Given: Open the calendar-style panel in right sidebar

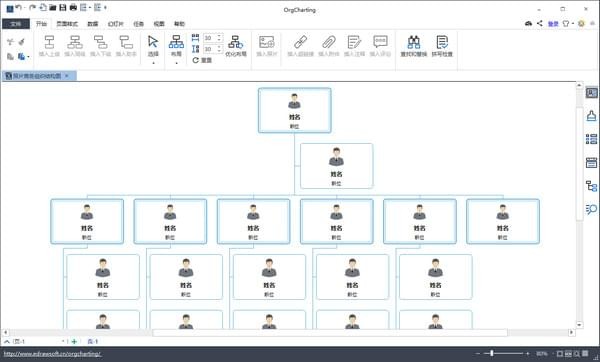Looking at the screenshot, I should [x=591, y=163].
